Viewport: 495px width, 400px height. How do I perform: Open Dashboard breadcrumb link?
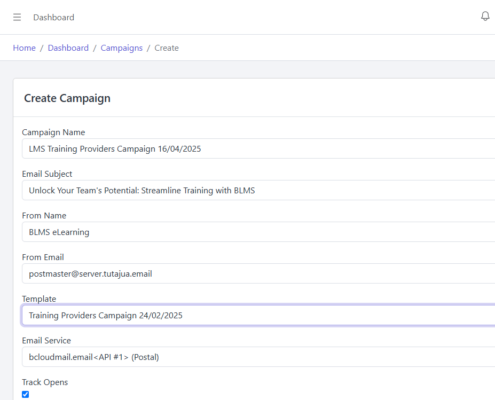click(x=68, y=48)
